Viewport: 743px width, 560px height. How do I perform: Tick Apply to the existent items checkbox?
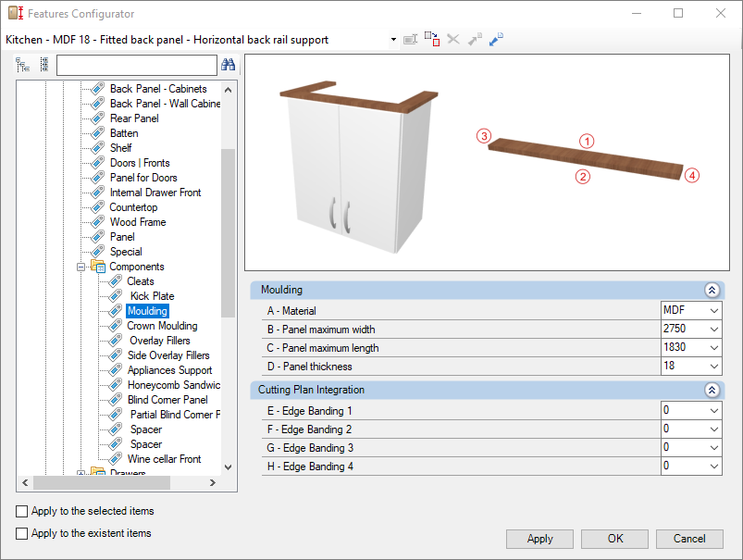click(22, 533)
